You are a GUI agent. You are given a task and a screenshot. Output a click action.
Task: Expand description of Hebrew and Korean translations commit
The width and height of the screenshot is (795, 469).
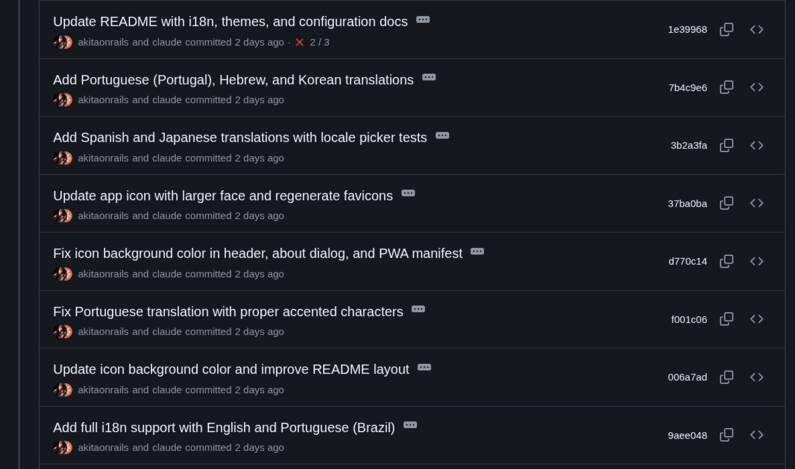429,77
